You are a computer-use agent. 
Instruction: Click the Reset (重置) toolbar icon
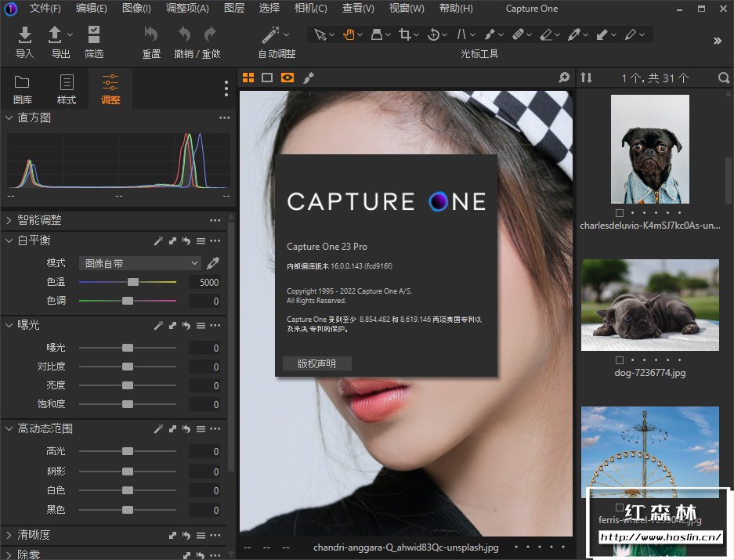(x=151, y=35)
